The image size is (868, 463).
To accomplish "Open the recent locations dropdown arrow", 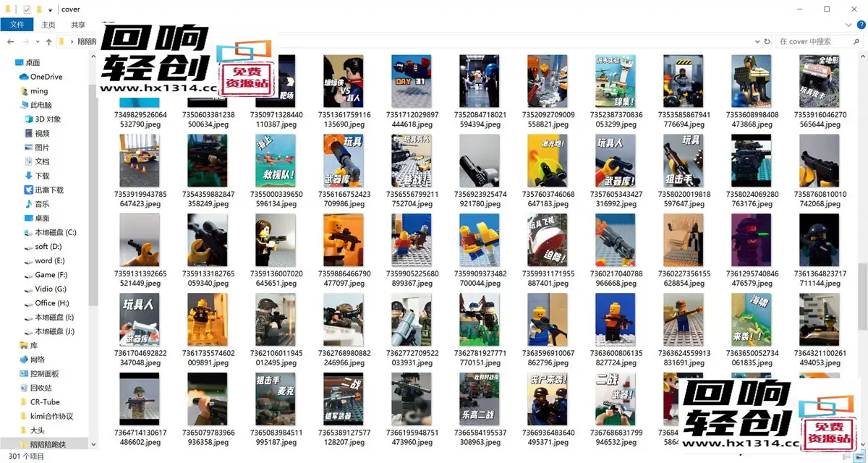I will pos(37,42).
